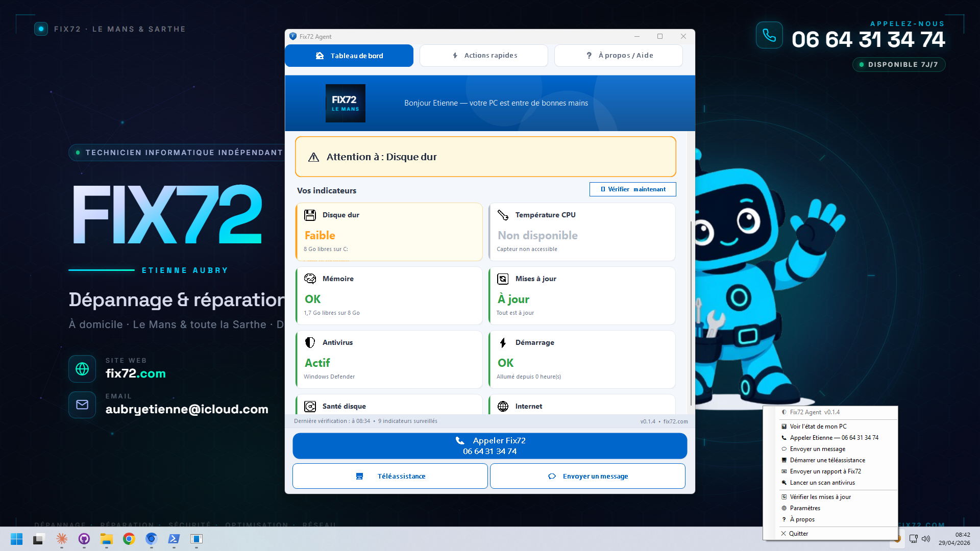
Task: Click the Mises à jour refresh icon
Action: pos(503,279)
